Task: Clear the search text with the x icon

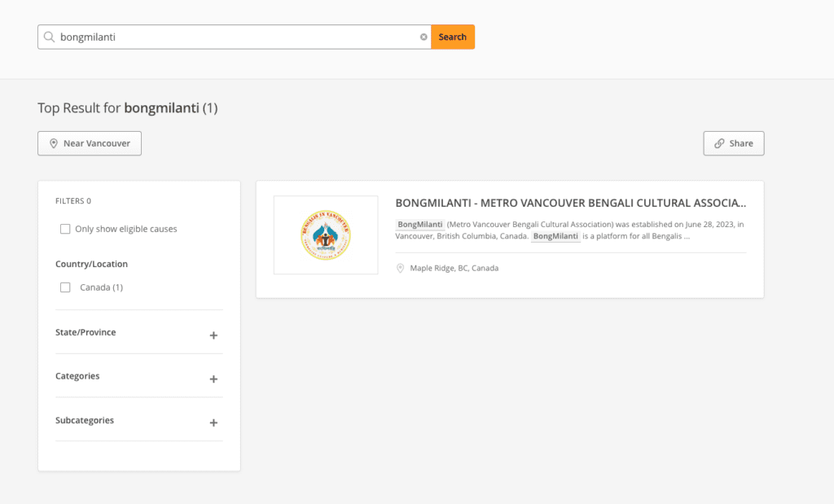Action: [x=424, y=37]
